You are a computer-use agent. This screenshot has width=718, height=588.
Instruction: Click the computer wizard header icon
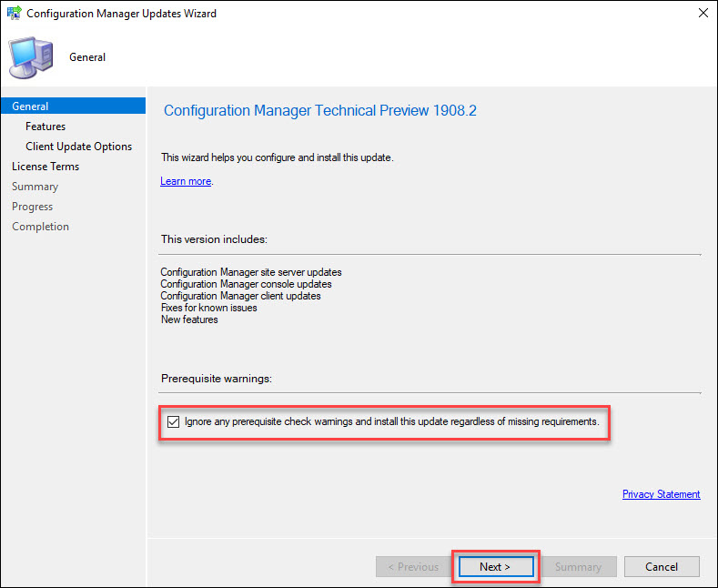(31, 57)
